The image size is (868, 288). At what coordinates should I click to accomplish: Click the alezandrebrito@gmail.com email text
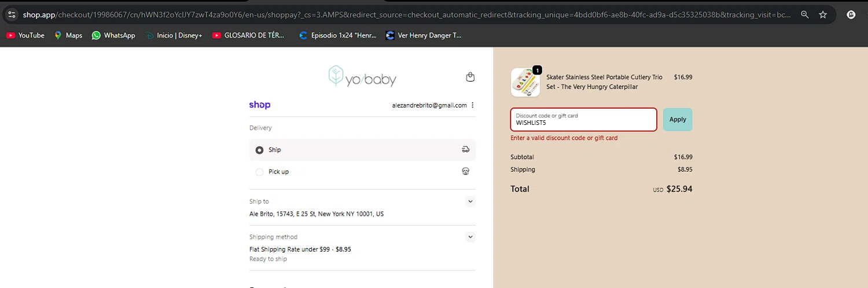pyautogui.click(x=429, y=105)
